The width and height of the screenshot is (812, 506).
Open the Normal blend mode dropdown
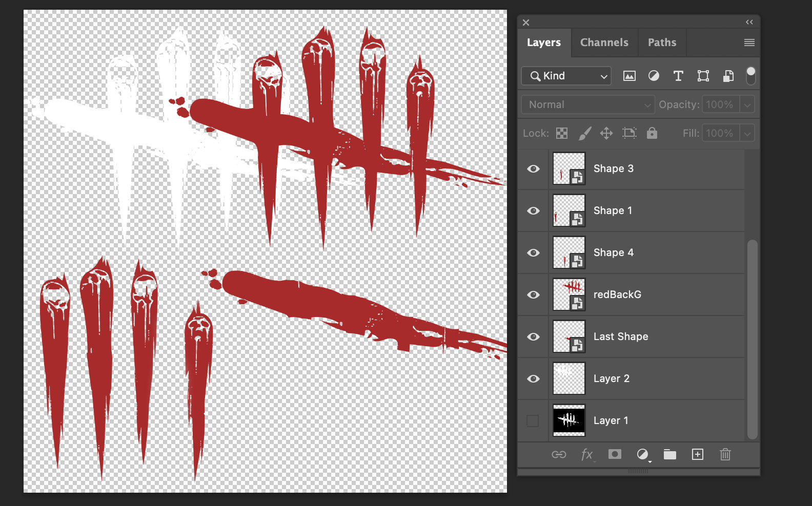588,104
